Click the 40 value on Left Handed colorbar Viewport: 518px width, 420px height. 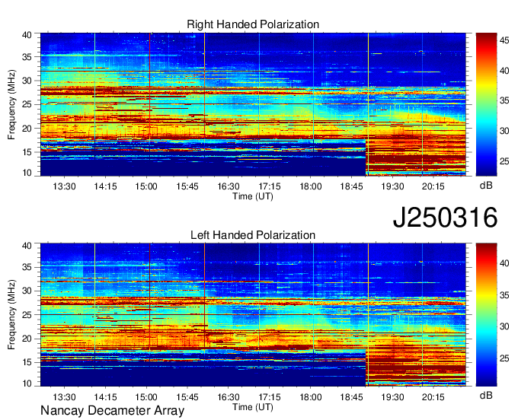(x=504, y=263)
